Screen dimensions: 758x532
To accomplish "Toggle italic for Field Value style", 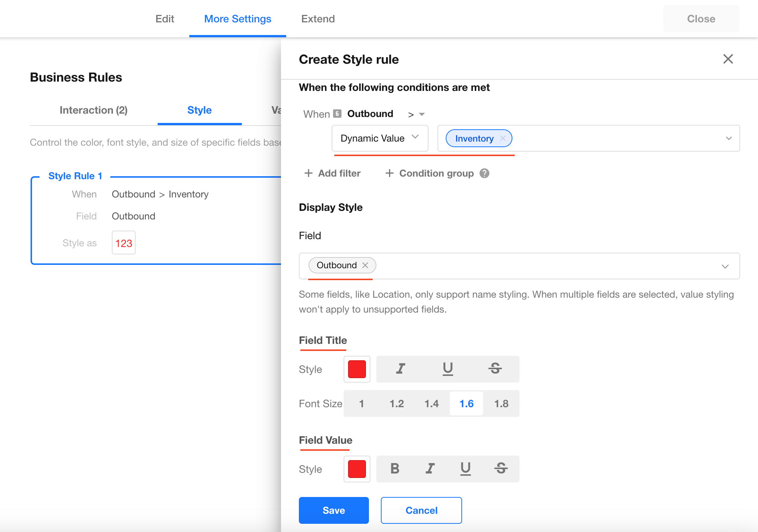I will [430, 469].
